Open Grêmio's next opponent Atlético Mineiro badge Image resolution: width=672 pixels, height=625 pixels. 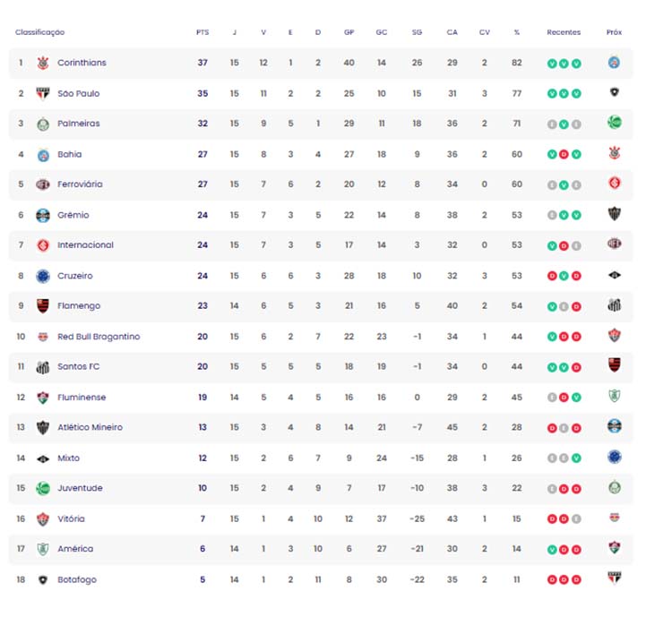614,213
